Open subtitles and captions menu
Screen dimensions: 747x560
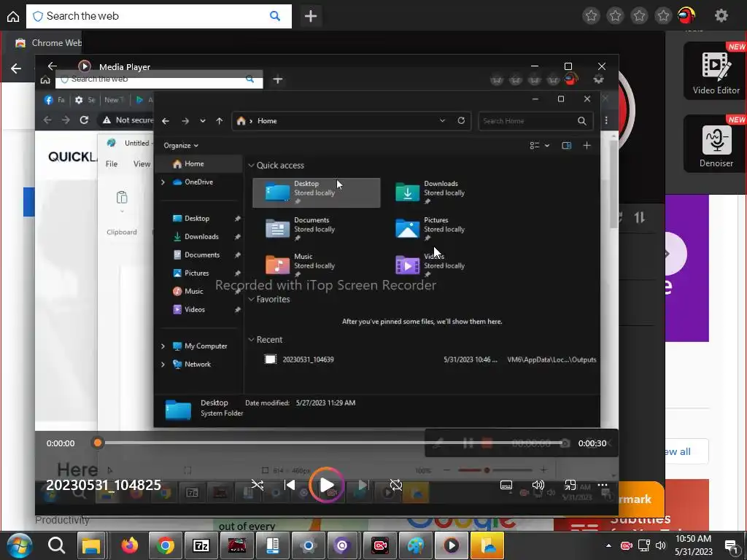click(x=506, y=485)
